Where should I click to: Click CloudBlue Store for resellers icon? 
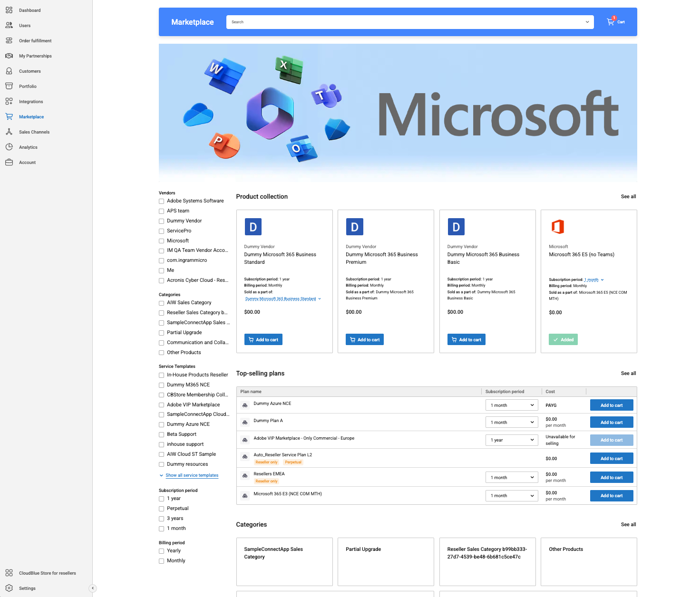tap(9, 573)
